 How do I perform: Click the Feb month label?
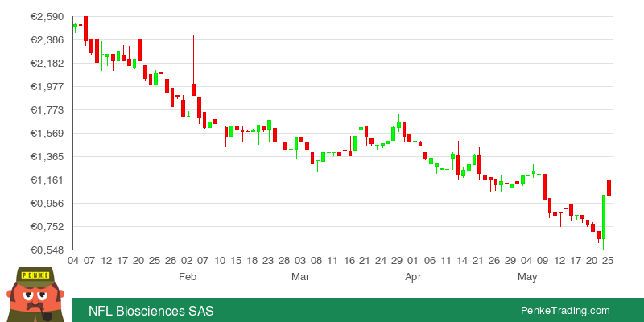[x=188, y=277]
